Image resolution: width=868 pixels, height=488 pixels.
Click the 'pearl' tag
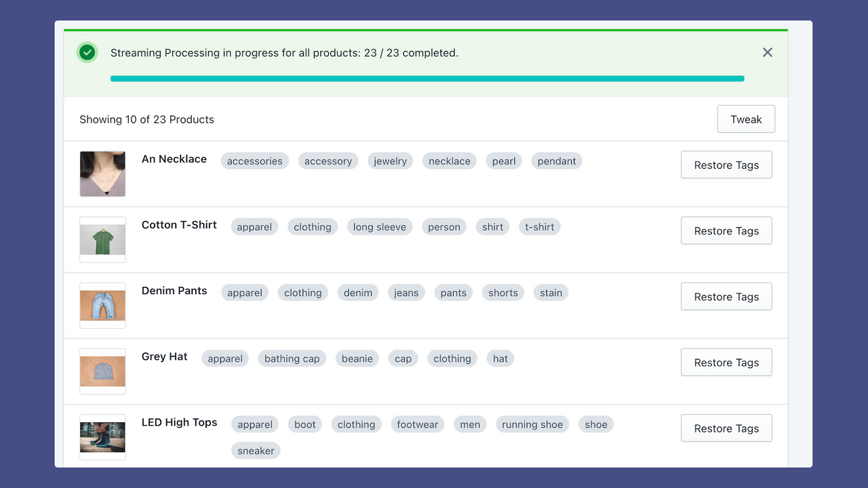click(504, 161)
